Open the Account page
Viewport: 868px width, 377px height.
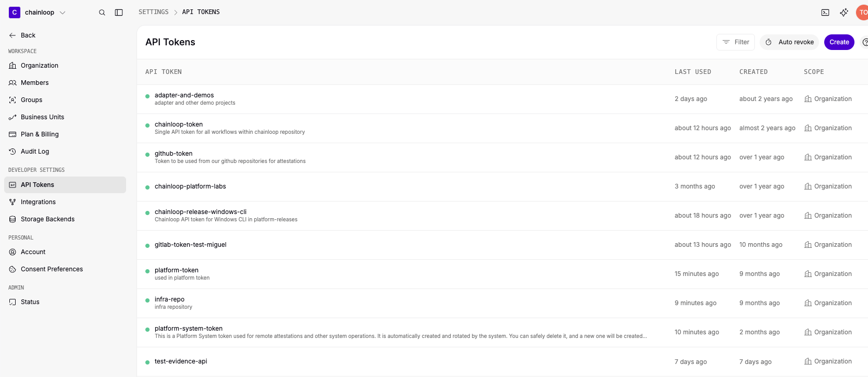[x=65, y=252]
